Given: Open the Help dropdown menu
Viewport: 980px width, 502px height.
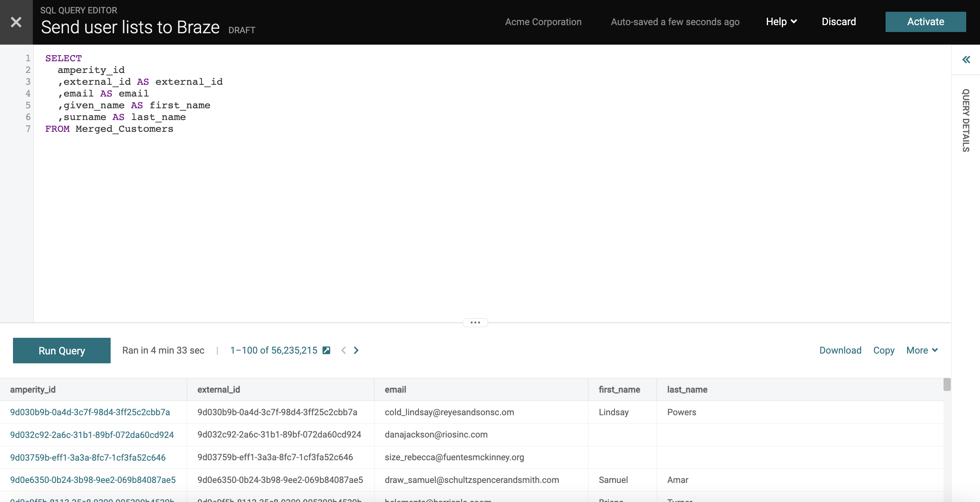Looking at the screenshot, I should click(x=781, y=22).
